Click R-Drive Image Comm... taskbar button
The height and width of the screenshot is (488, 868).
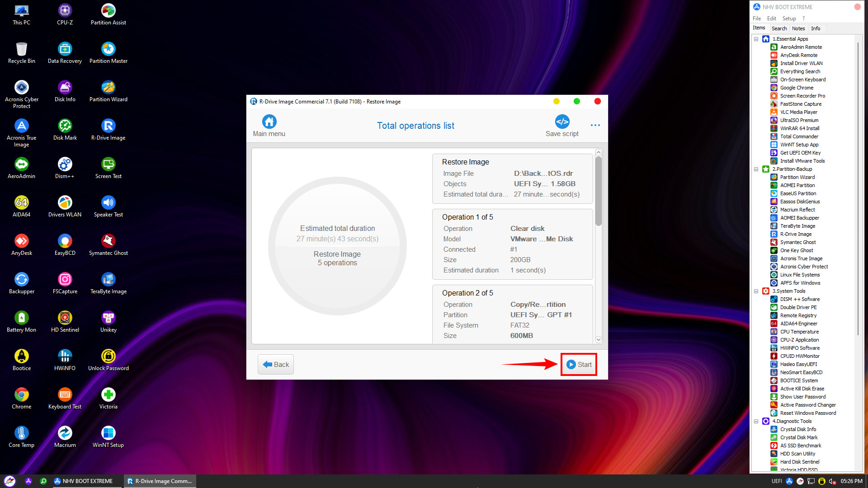(x=160, y=481)
